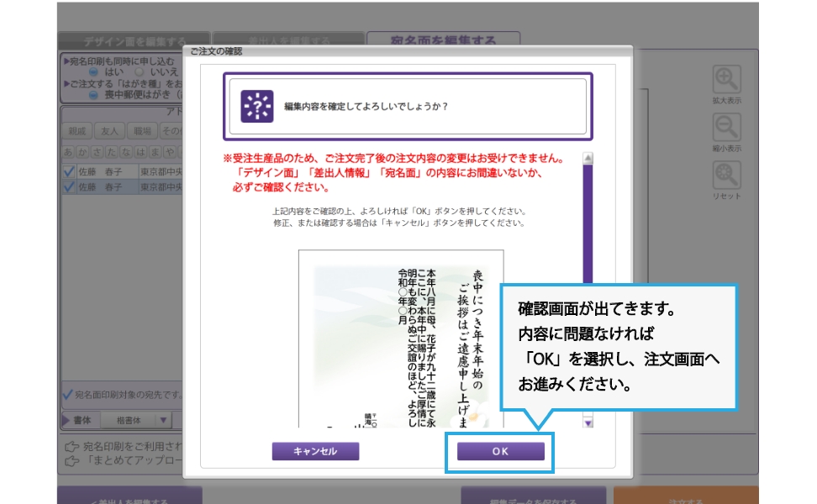
Task: Open the 楷書体 font dropdown
Action: (x=135, y=420)
